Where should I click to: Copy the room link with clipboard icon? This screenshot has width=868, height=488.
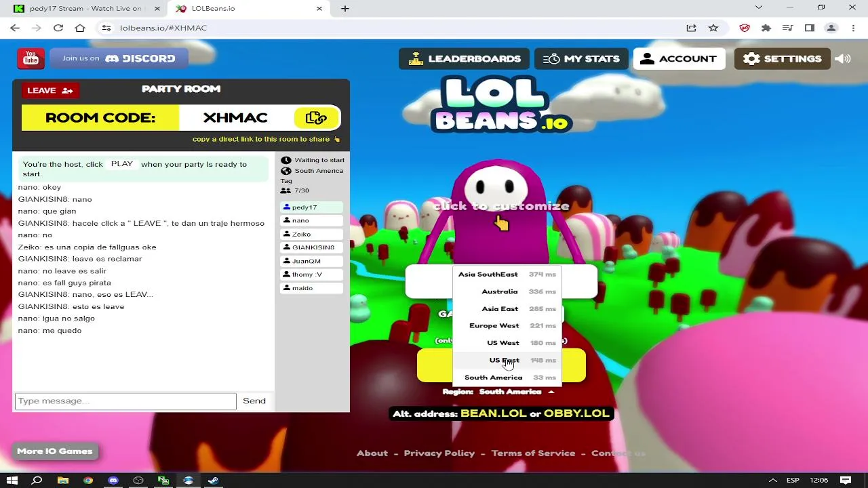316,118
